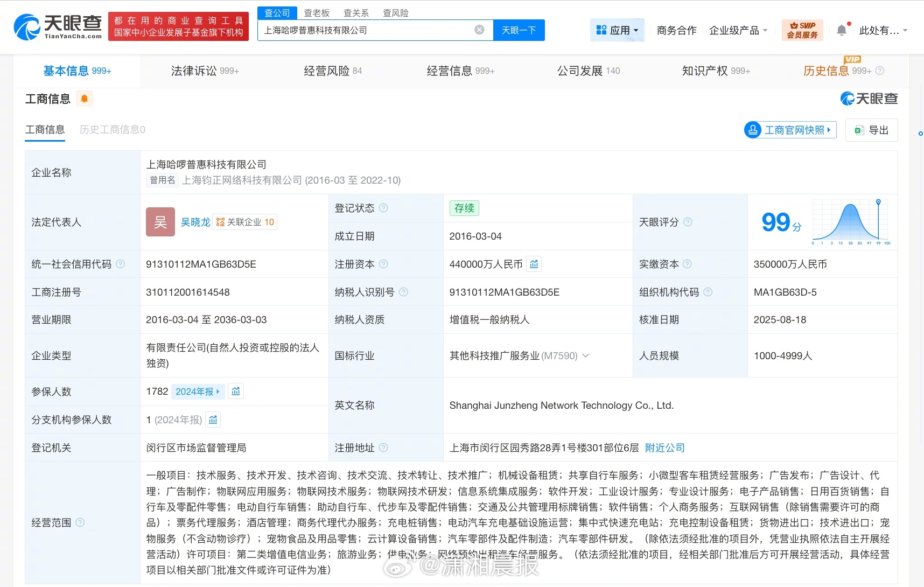Click the 关联企业 10 badge beside 吴晓龙
The image size is (924, 587).
(x=245, y=221)
